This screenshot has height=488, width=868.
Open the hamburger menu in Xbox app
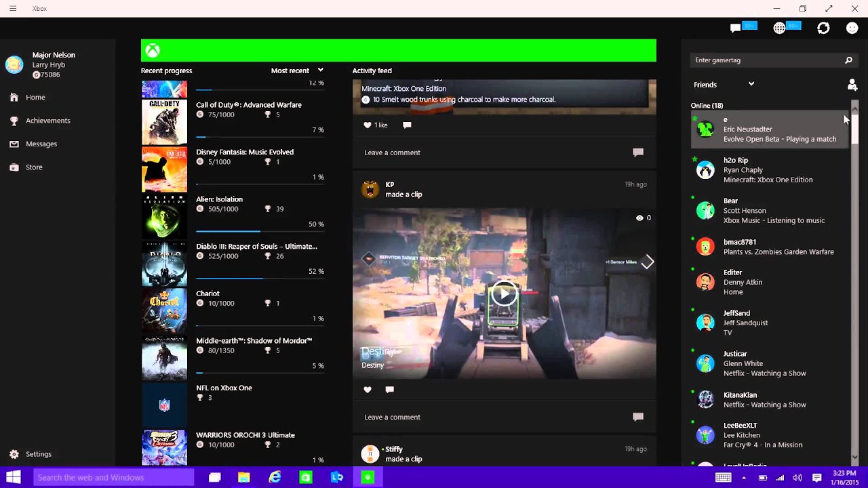point(13,9)
